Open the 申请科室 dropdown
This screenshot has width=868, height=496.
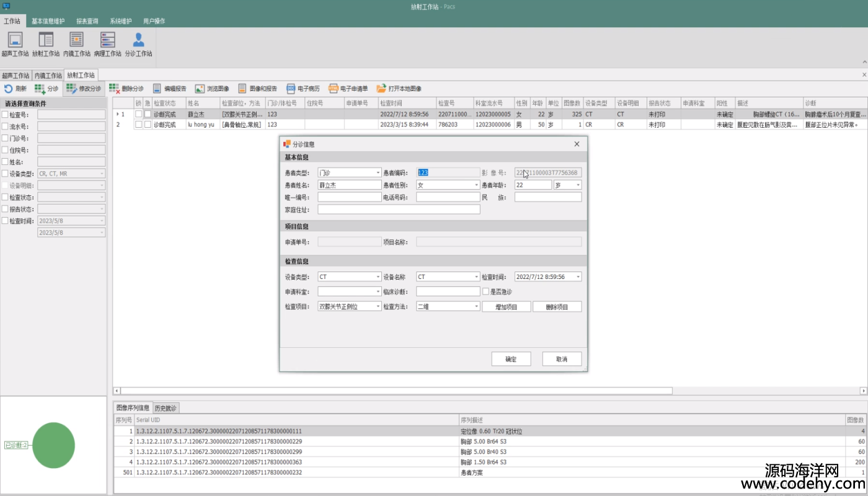(350, 291)
